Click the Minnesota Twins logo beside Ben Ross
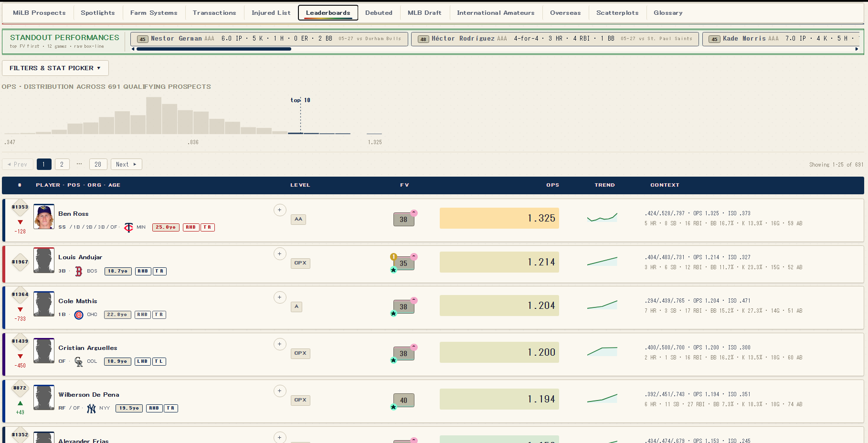Image resolution: width=868 pixels, height=443 pixels. [128, 227]
